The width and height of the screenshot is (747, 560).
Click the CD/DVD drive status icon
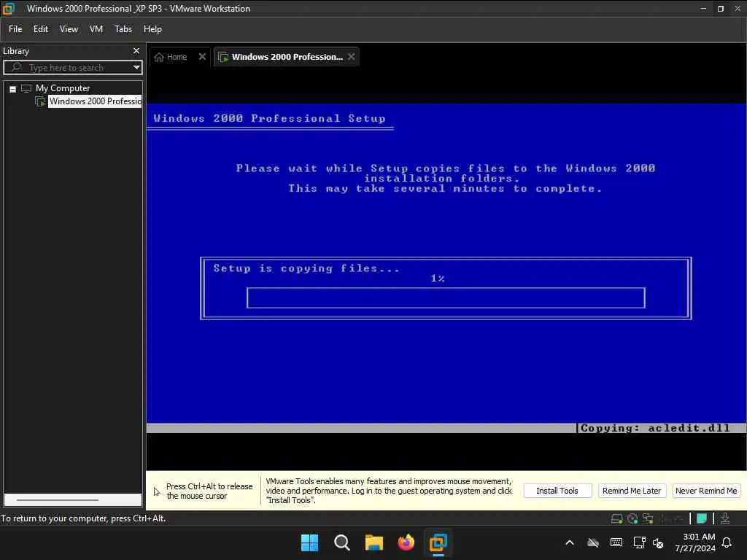tap(632, 518)
